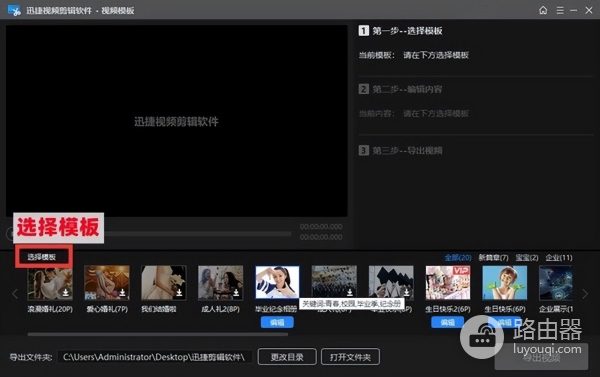Select the 生日快乐(6P) template thumbnail
The image size is (600, 377).
505,283
